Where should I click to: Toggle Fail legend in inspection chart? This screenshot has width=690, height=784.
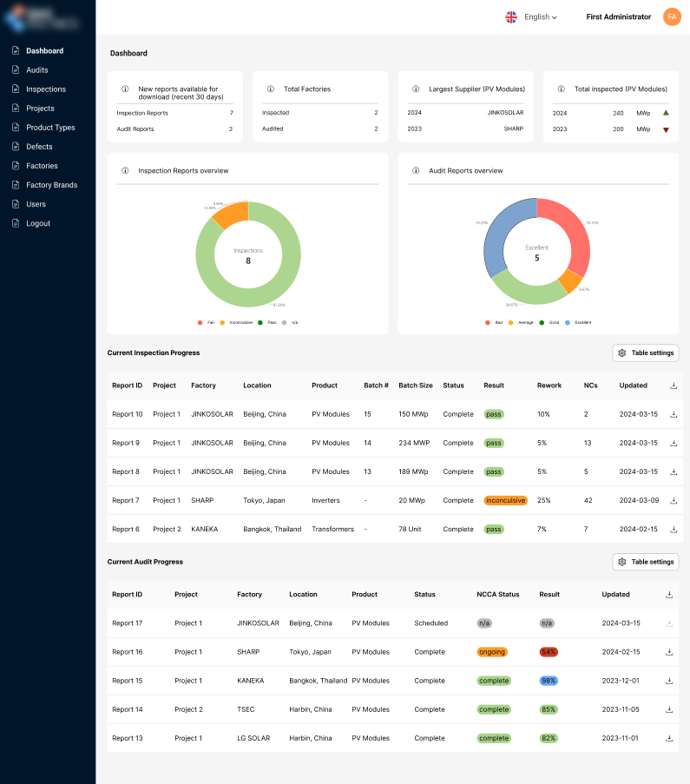point(206,322)
